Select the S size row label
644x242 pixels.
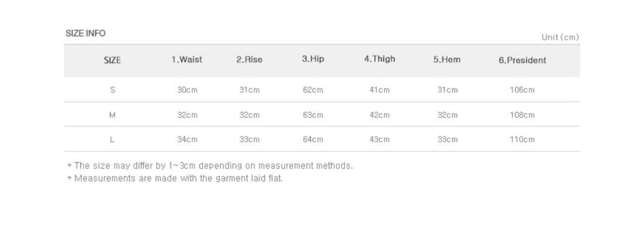[112, 89]
